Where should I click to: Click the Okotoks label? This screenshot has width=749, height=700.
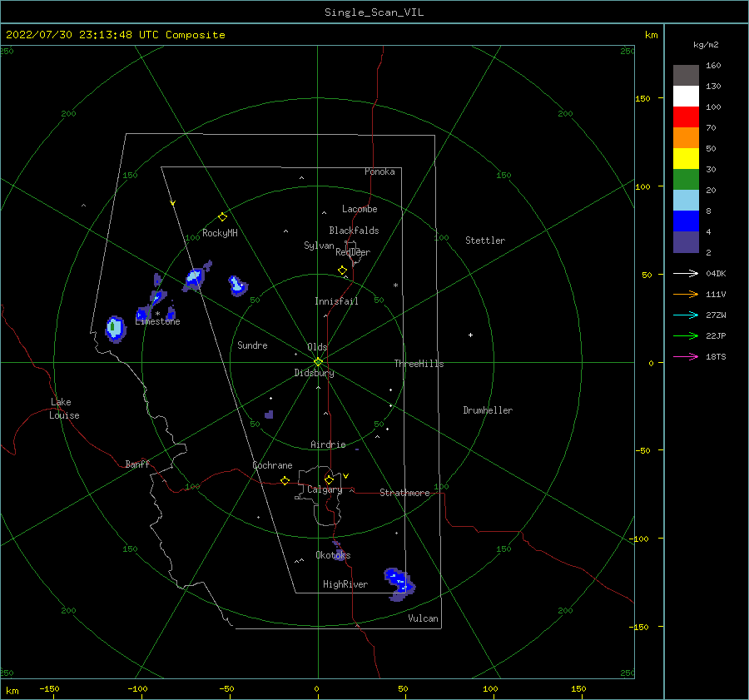tap(333, 555)
